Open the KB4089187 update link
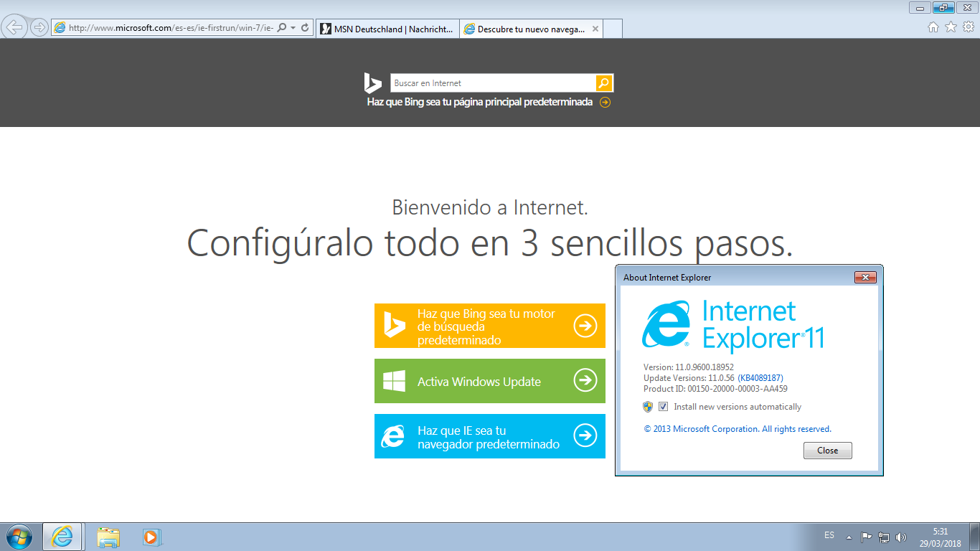This screenshot has width=980, height=551. (x=760, y=378)
